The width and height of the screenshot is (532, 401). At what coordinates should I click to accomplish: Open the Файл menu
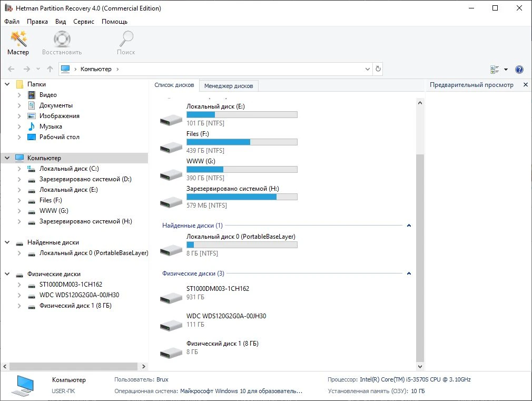[12, 22]
